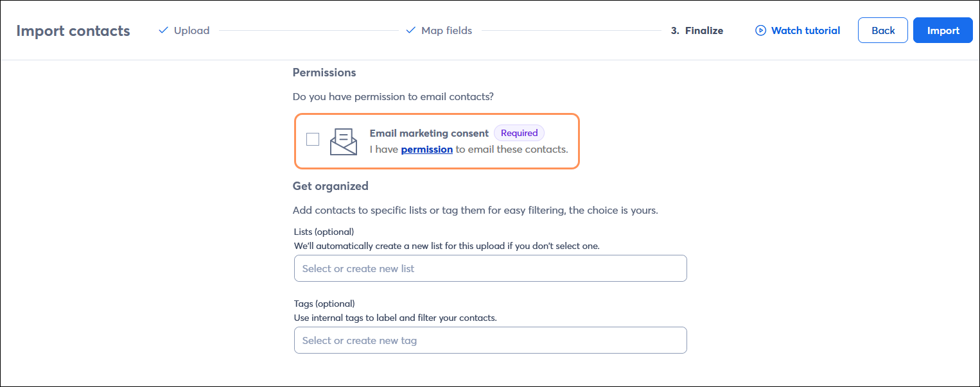The image size is (980, 387).
Task: Enable the Email marketing consent checkbox
Action: tap(313, 139)
